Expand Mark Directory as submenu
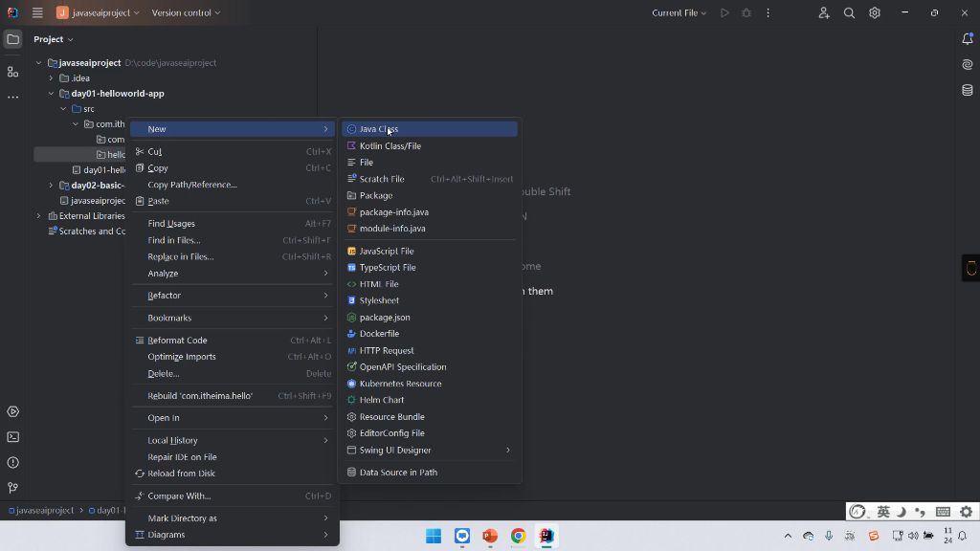980x551 pixels. (x=233, y=518)
